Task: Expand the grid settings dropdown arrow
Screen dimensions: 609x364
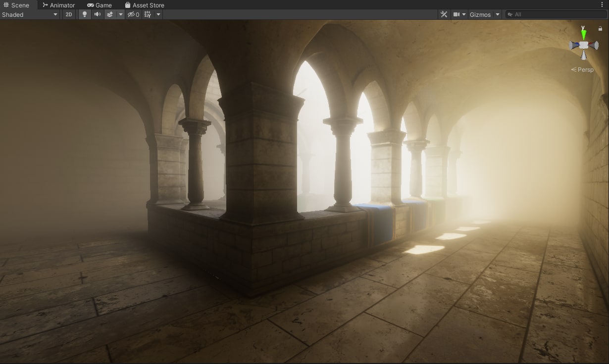Action: (x=158, y=14)
